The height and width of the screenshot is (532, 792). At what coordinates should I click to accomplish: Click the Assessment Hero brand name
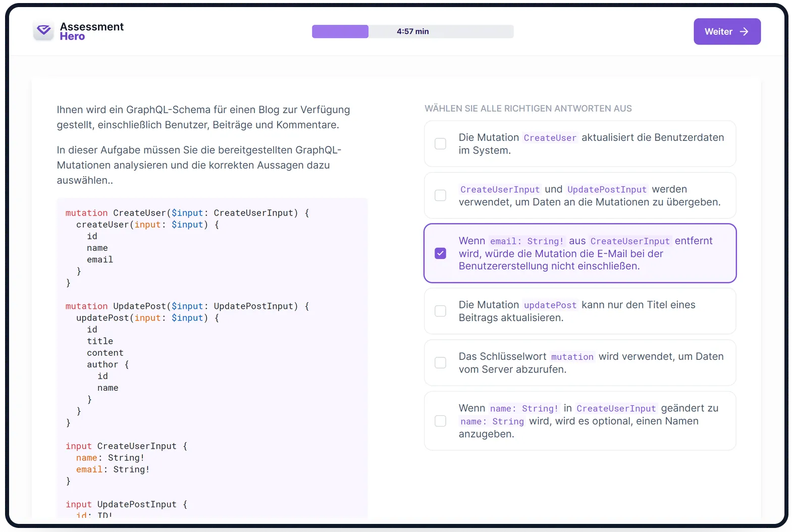[x=91, y=31]
